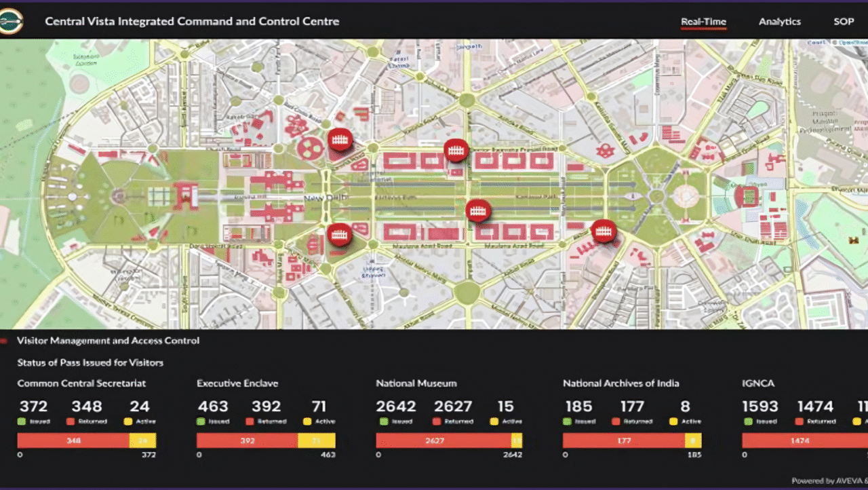Switch to the Real-Time tab
Image resolution: width=868 pixels, height=490 pixels.
tap(703, 22)
